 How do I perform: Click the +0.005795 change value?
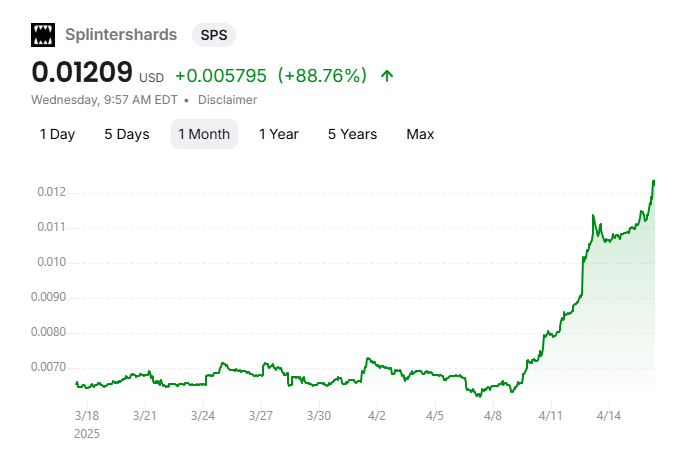(x=221, y=76)
